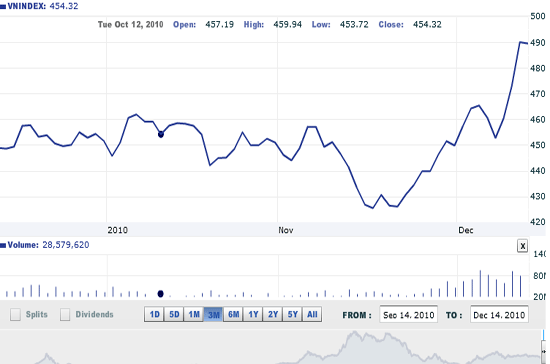
Task: Select the 5Y time range
Action: 292,314
